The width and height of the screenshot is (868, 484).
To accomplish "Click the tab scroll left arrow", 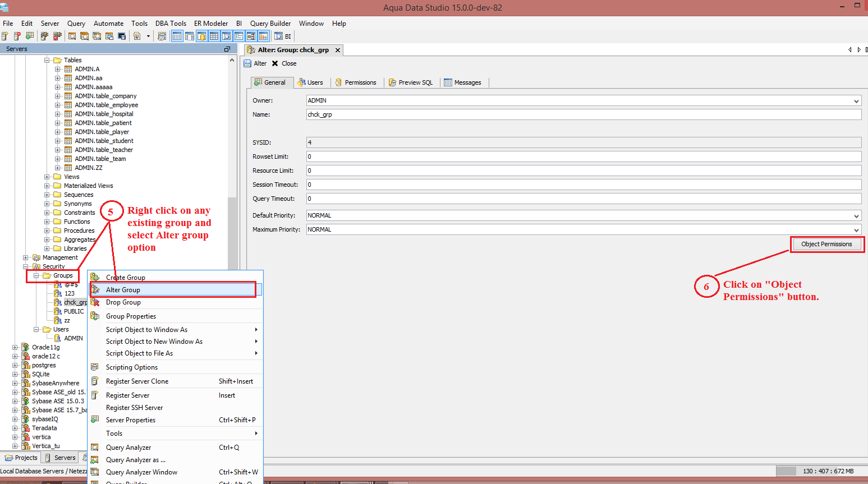I will point(849,50).
